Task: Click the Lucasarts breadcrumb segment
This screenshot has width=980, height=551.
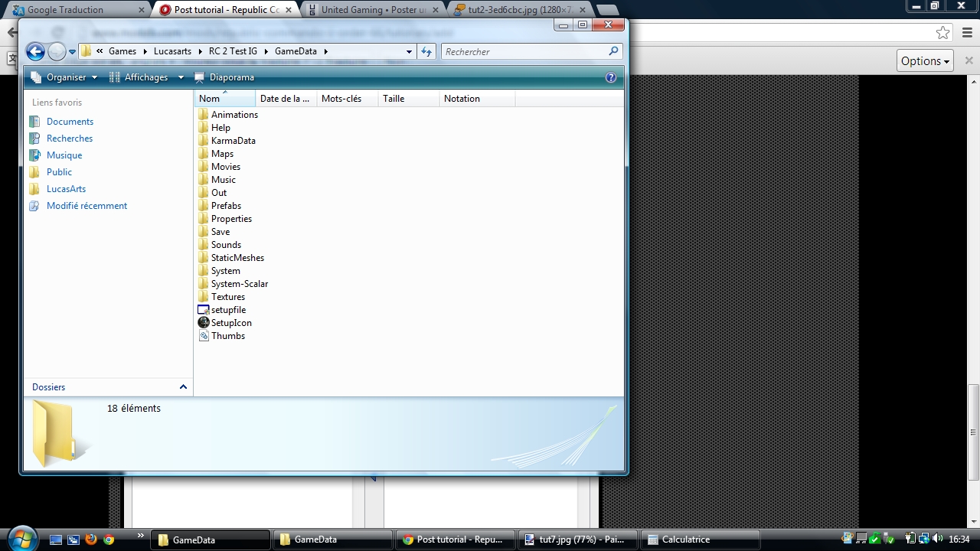Action: click(172, 51)
